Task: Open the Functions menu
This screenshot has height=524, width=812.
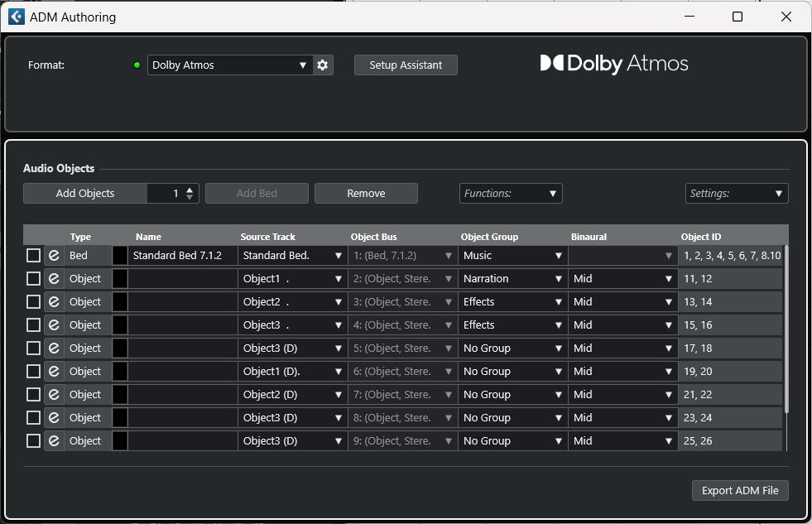Action: [x=511, y=194]
